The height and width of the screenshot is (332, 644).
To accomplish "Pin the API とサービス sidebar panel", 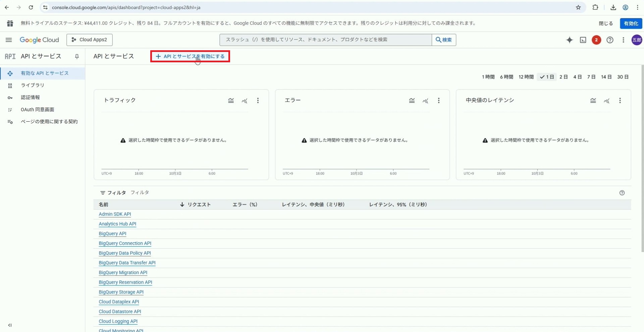I will 77,57.
